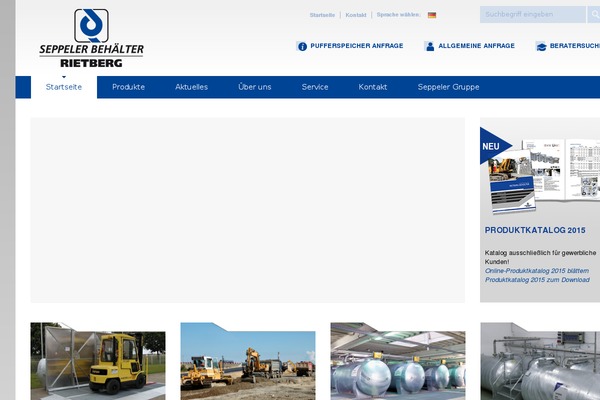Open the Service menu item
Image resolution: width=600 pixels, height=400 pixels.
click(315, 87)
